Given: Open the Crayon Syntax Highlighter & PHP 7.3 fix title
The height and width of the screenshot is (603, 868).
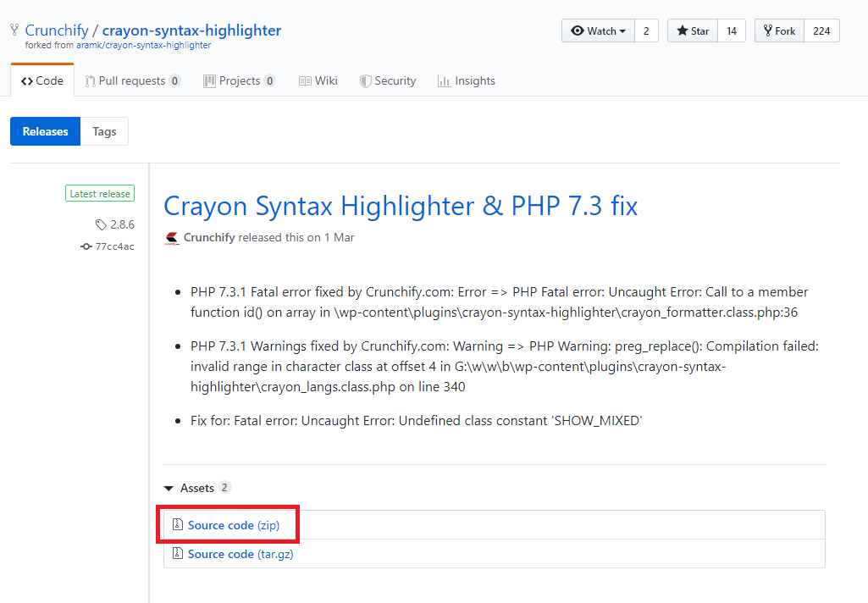Looking at the screenshot, I should [x=401, y=206].
